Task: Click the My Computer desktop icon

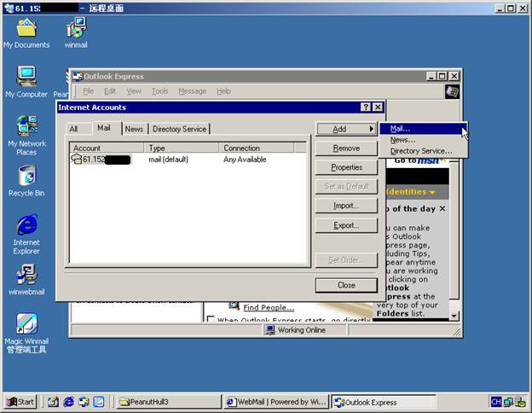Action: tap(26, 79)
